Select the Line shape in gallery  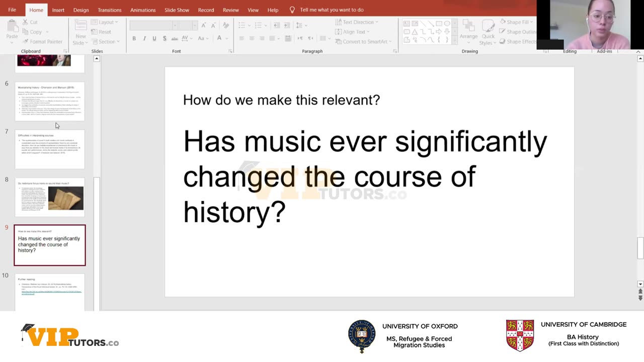[x=423, y=24]
